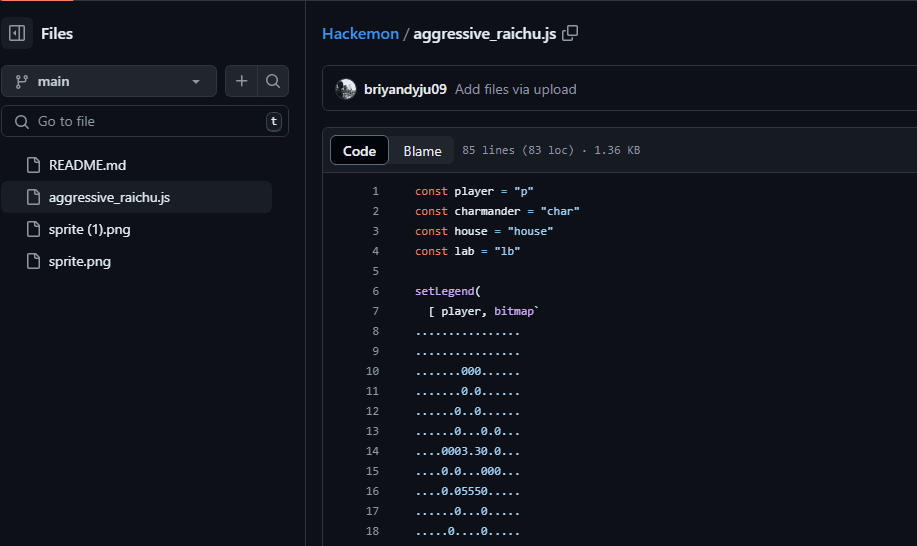Viewport: 917px width, 546px height.
Task: Open README.md in file tree
Action: coord(87,165)
